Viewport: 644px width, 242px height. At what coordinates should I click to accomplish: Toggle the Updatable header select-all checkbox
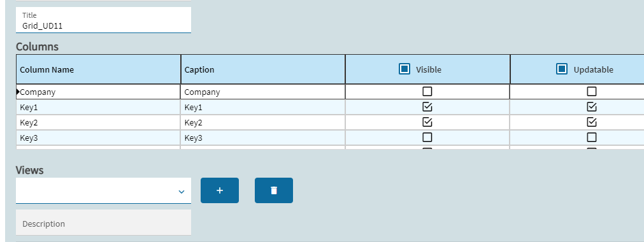click(x=561, y=69)
